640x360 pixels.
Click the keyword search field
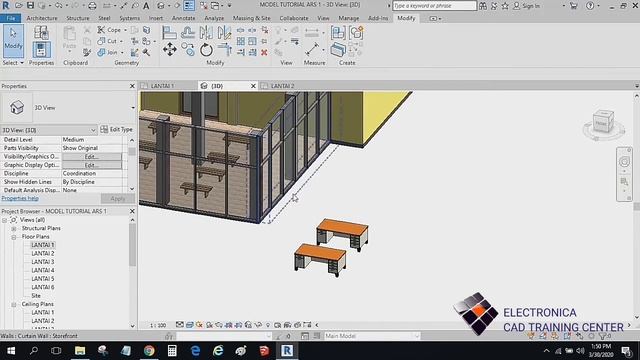[434, 6]
